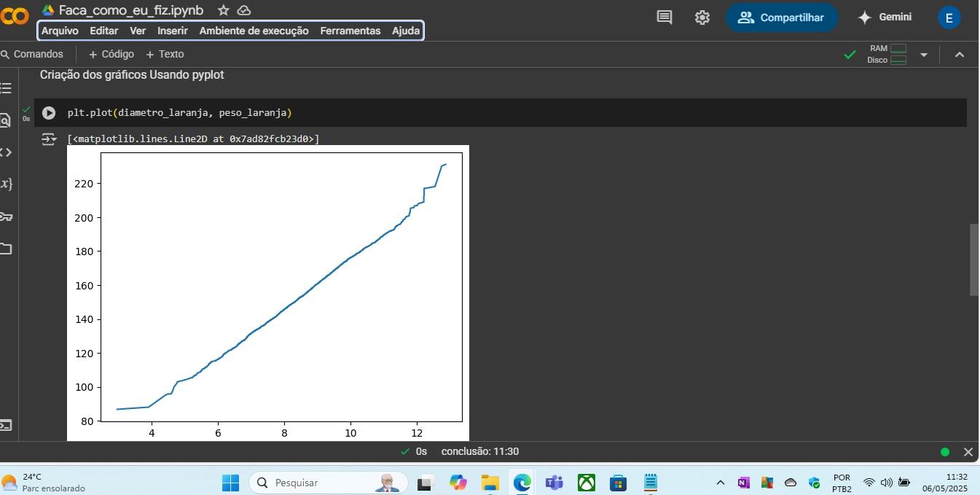This screenshot has width=980, height=495.
Task: Open File Explorer from the taskbar
Action: pyautogui.click(x=490, y=483)
